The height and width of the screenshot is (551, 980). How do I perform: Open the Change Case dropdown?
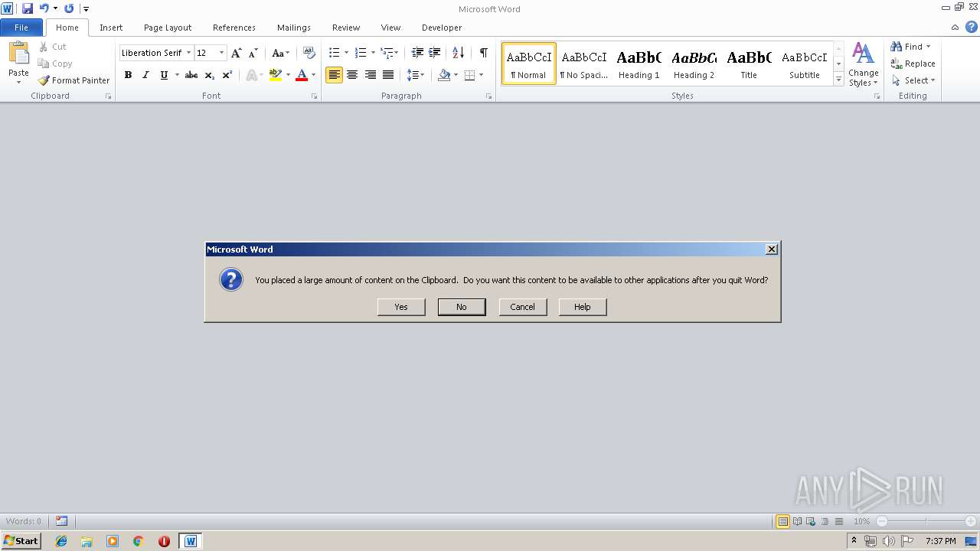280,53
